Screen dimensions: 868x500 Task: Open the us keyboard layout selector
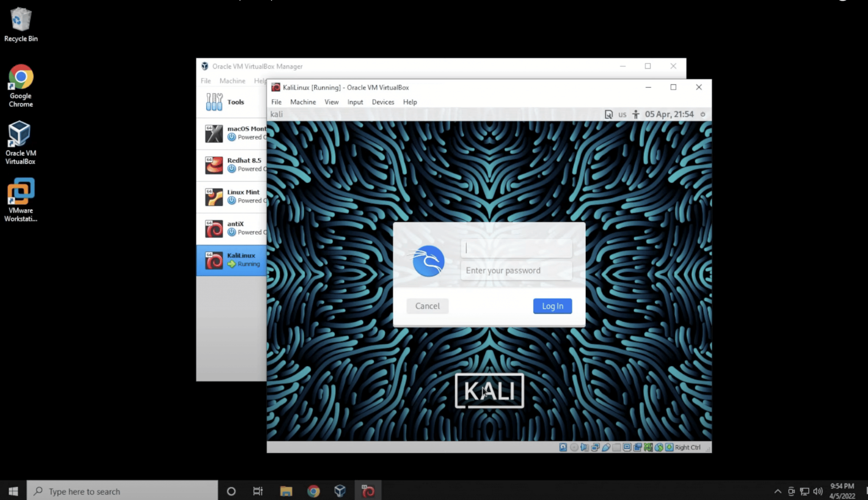pyautogui.click(x=622, y=114)
